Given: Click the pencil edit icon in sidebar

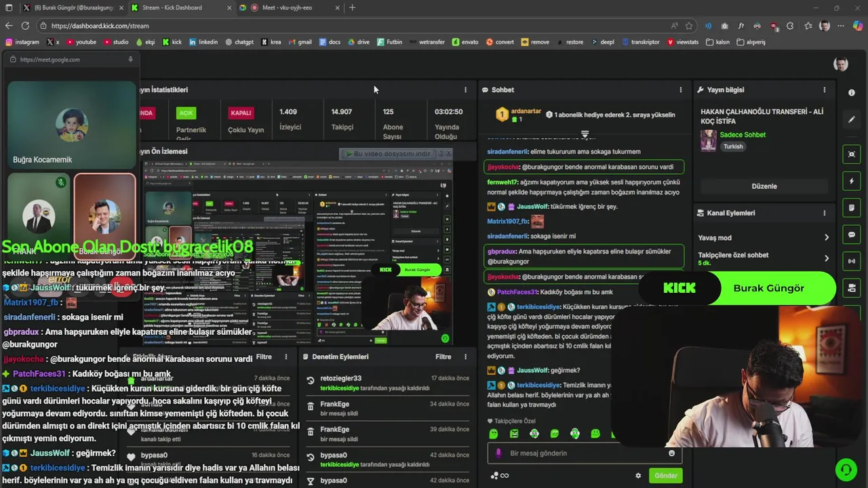Looking at the screenshot, I should tap(852, 120).
